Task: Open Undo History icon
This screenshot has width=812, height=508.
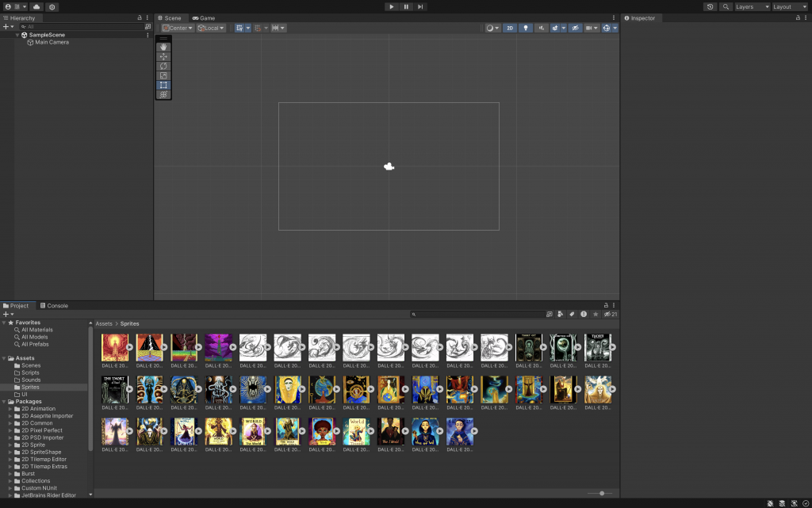Action: coord(710,6)
